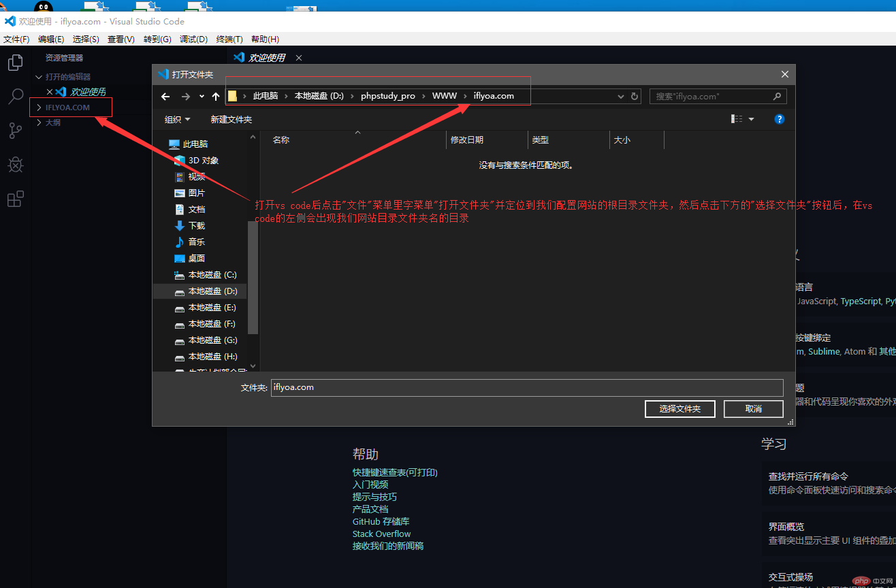Open the Explorer icon in activity bar
Image resolution: width=896 pixels, height=588 pixels.
click(x=15, y=63)
